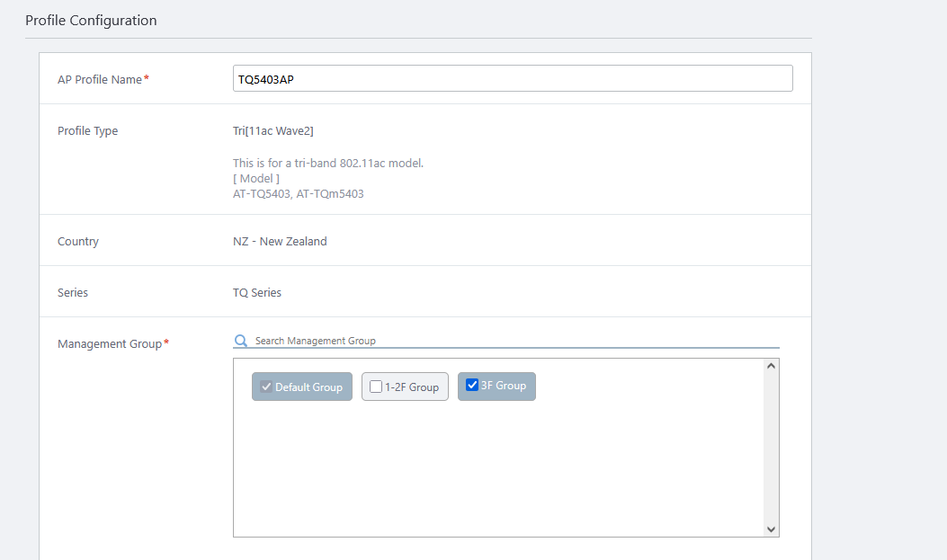Click the [ Model ] text line
This screenshot has width=947, height=560.
[x=256, y=178]
